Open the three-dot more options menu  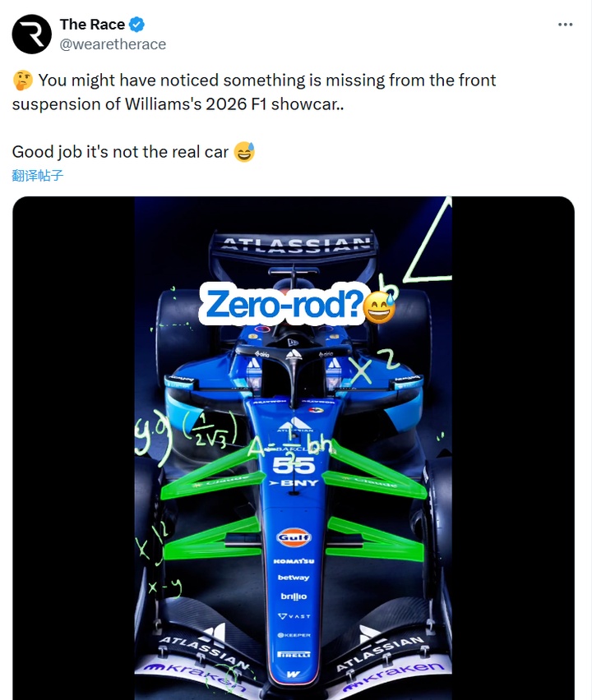(x=565, y=25)
